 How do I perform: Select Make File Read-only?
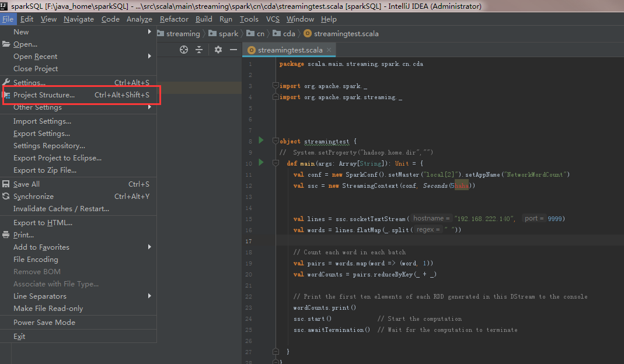point(78,309)
